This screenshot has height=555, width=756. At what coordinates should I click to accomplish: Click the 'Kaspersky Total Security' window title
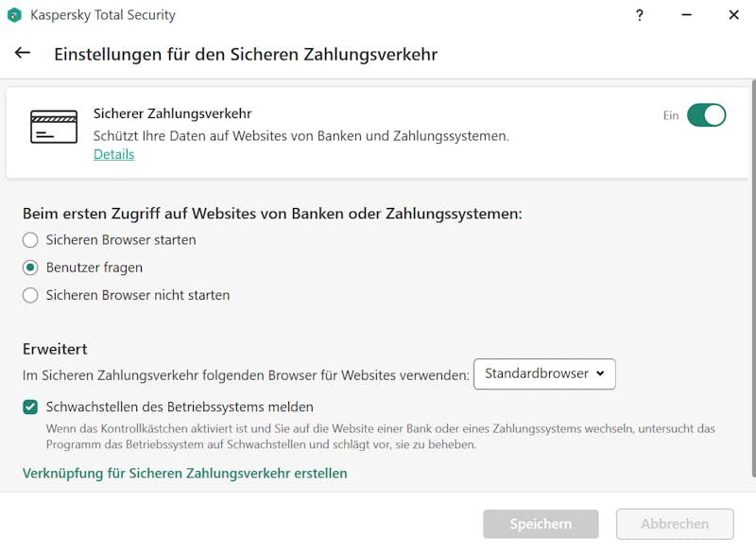tap(103, 15)
